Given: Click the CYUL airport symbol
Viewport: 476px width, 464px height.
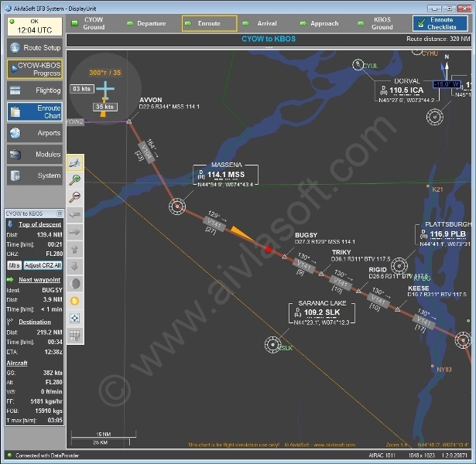Looking at the screenshot, I should click(358, 65).
